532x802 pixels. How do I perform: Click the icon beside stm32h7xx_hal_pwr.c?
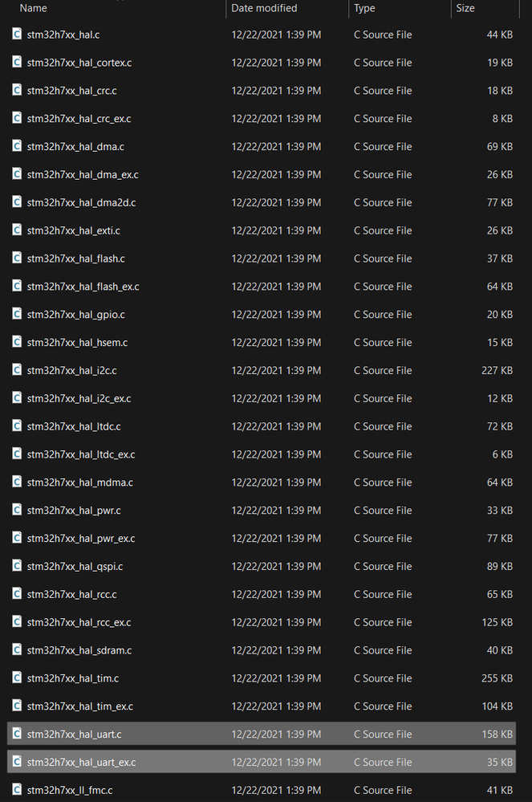[17, 510]
